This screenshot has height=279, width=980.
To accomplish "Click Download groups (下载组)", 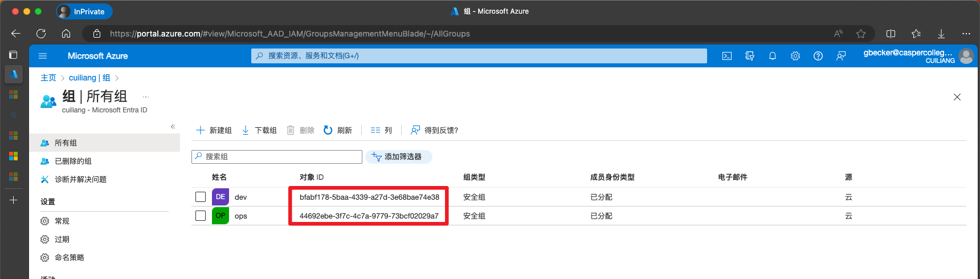I will pyautogui.click(x=259, y=130).
